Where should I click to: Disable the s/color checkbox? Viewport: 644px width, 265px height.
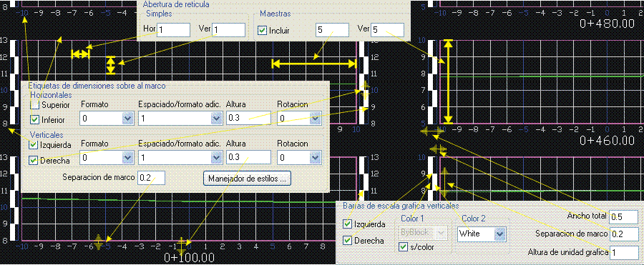click(404, 247)
